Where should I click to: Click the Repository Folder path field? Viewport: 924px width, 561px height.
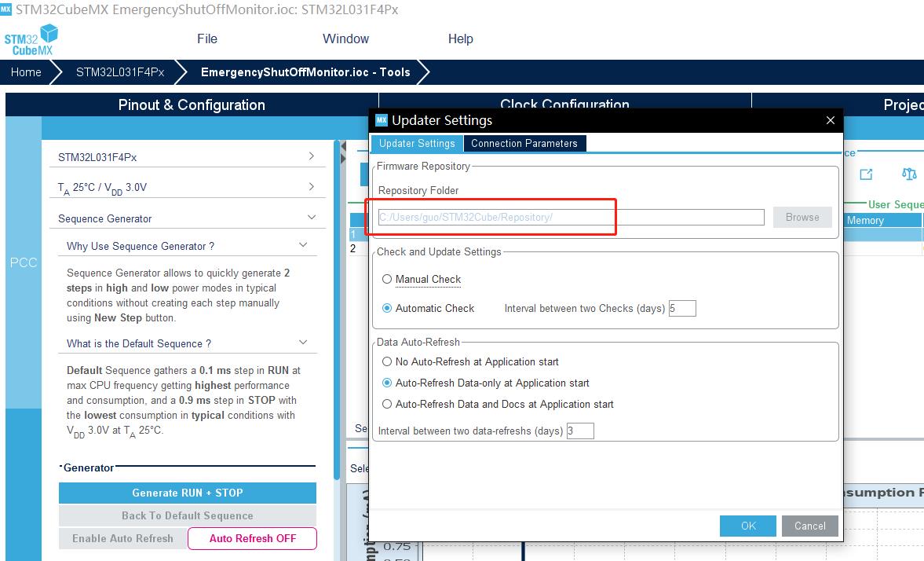point(571,217)
